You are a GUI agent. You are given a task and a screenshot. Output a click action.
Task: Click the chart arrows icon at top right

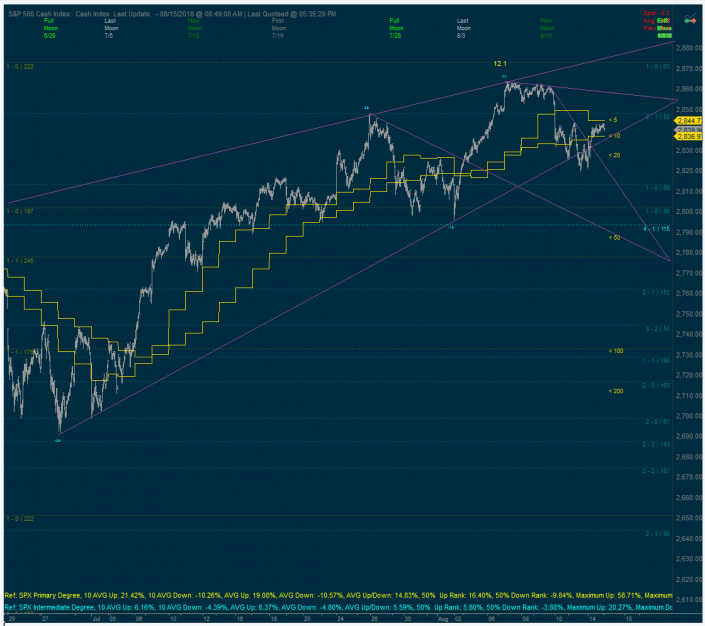click(x=690, y=19)
